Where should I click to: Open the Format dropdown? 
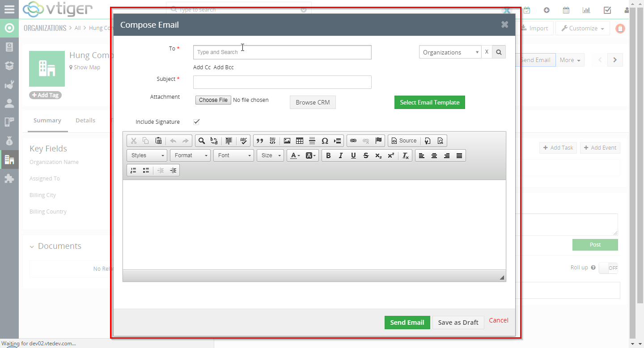(x=190, y=155)
